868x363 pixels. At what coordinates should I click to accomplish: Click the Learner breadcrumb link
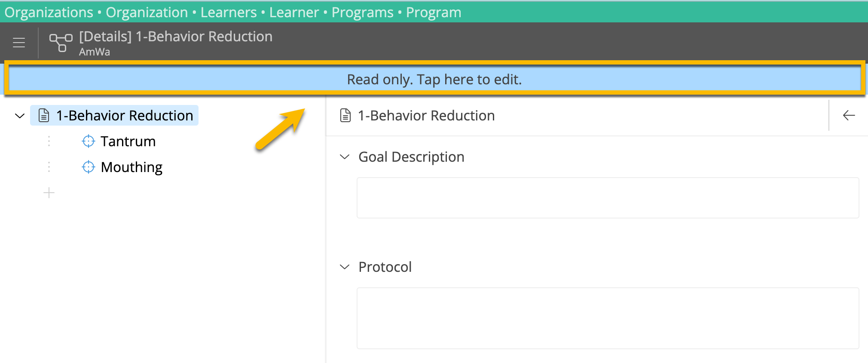294,12
